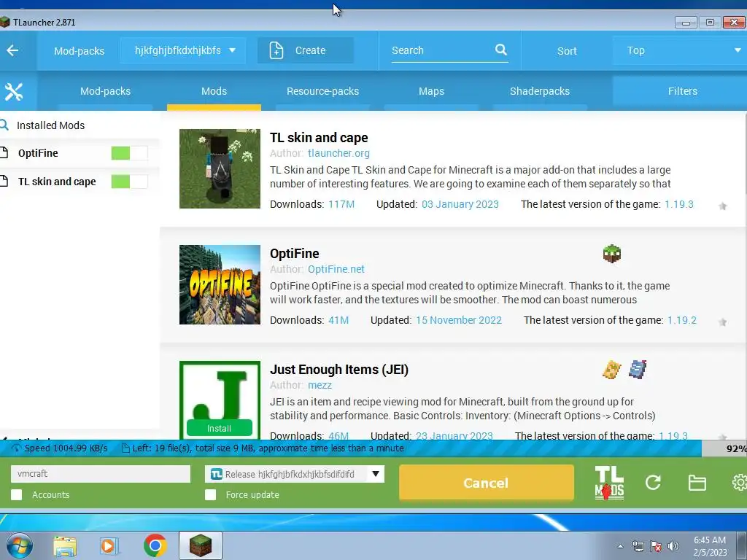
Task: Open the wrench and screwdriver tools icon
Action: point(13,91)
